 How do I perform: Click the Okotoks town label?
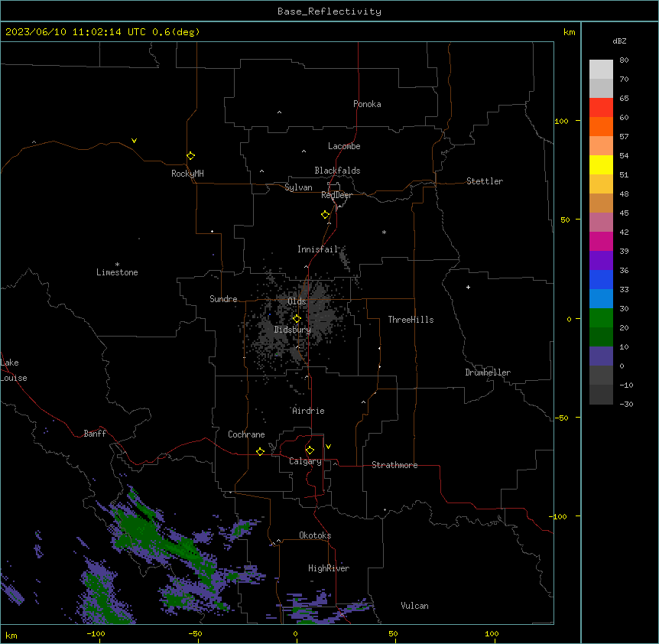pyautogui.click(x=315, y=535)
